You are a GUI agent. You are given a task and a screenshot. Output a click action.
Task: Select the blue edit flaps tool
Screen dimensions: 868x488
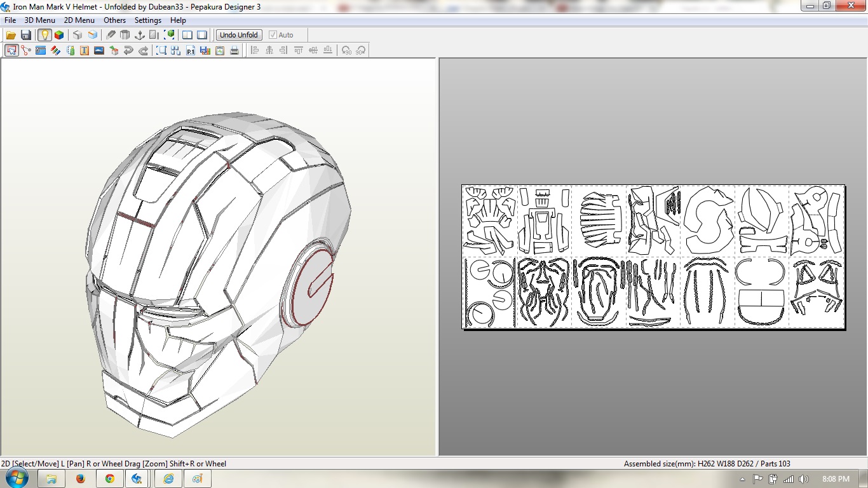41,50
